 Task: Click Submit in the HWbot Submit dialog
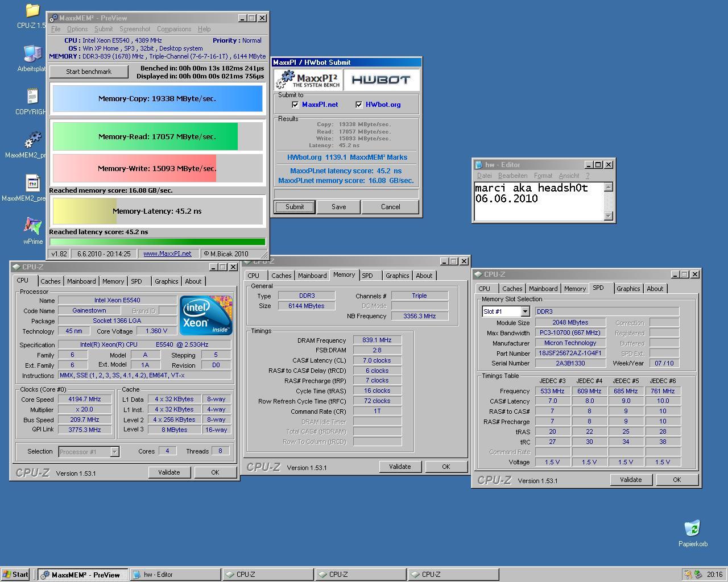click(295, 207)
